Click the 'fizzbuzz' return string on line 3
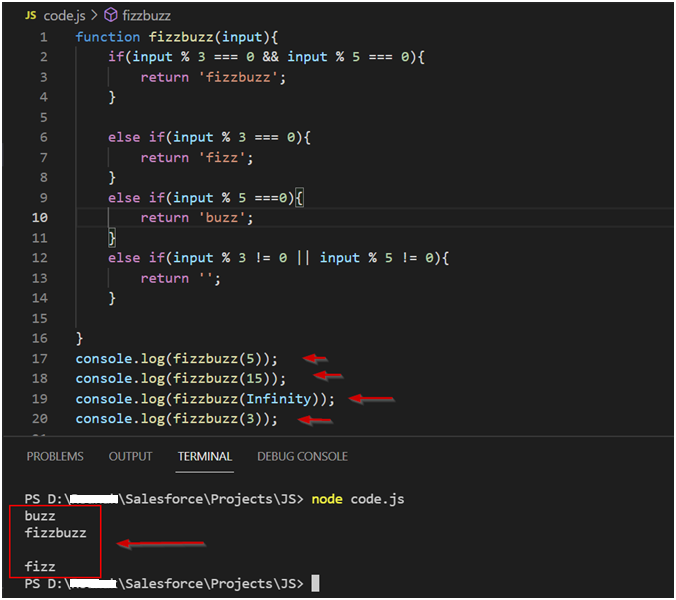 (240, 77)
